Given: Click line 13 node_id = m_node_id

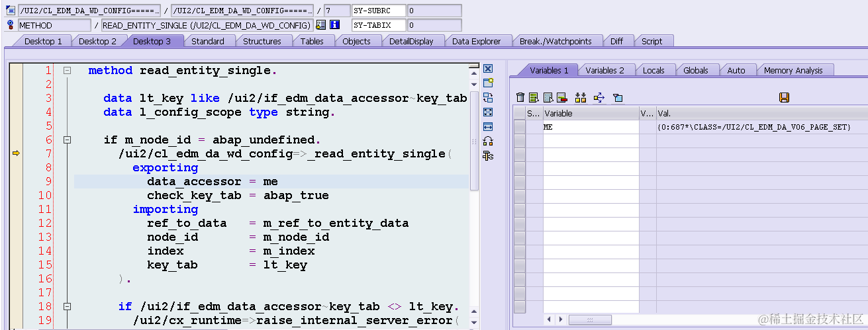Looking at the screenshot, I should (x=238, y=237).
